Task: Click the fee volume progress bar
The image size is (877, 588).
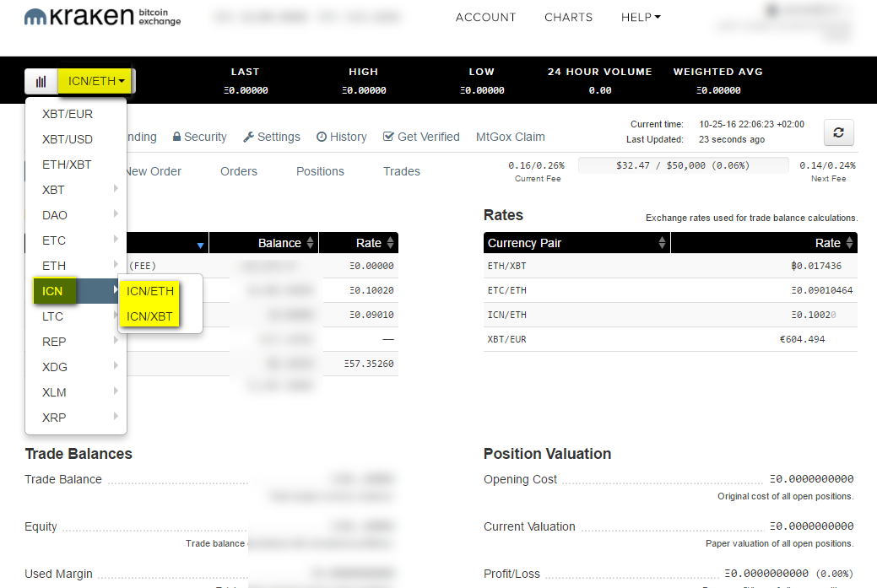Action: point(683,165)
